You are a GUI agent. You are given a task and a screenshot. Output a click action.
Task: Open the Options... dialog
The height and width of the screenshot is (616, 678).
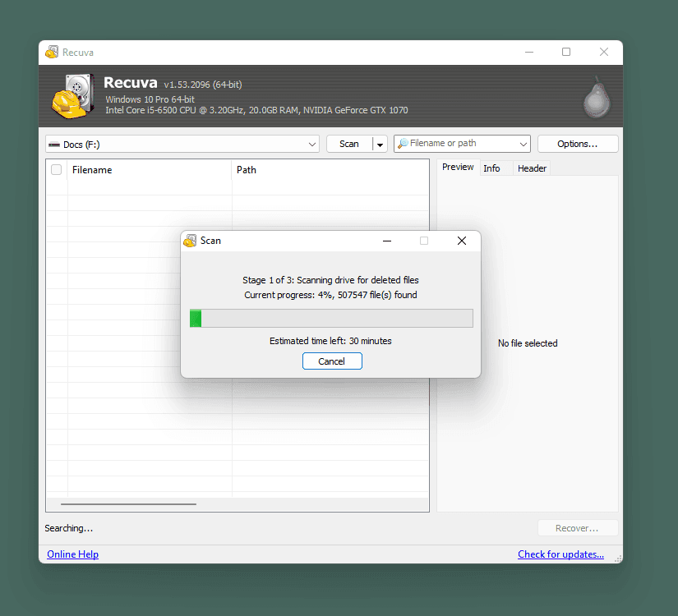pyautogui.click(x=577, y=144)
